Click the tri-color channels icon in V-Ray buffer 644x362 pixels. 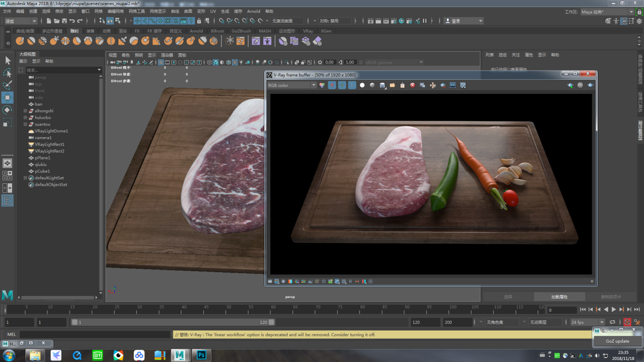[322, 85]
